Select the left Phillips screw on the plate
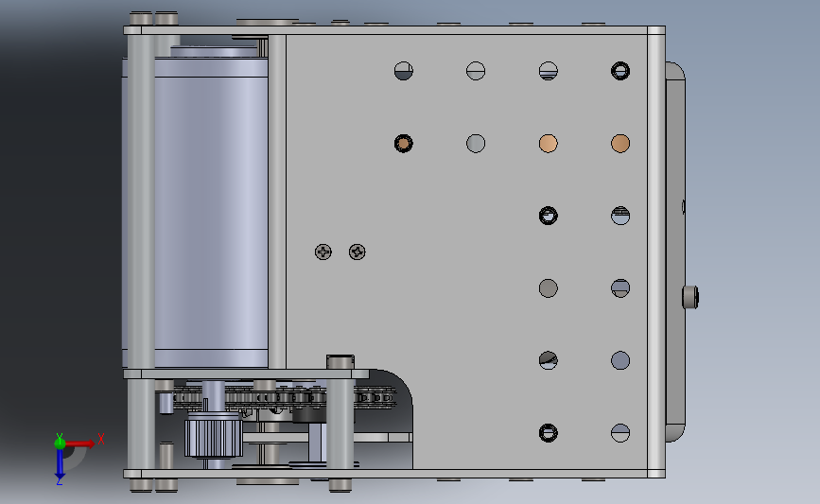This screenshot has width=820, height=504. click(x=323, y=252)
